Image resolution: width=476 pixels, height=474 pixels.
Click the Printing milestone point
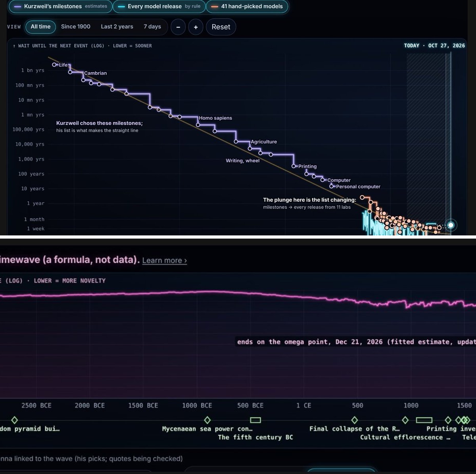294,166
